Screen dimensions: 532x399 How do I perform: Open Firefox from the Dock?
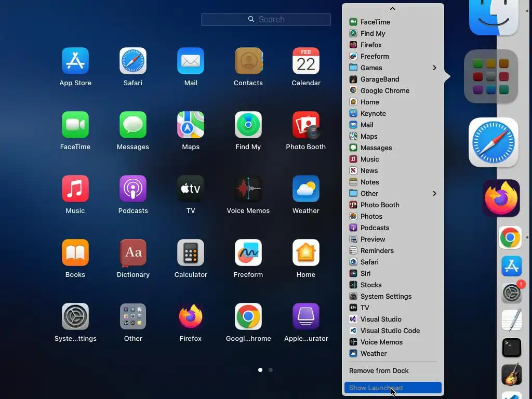501,198
